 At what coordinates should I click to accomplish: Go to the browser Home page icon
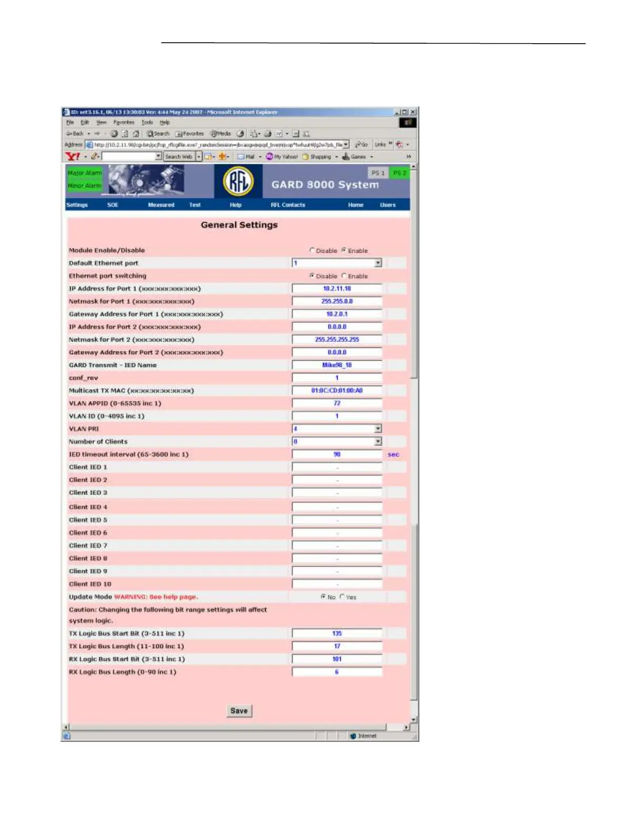tap(136, 134)
